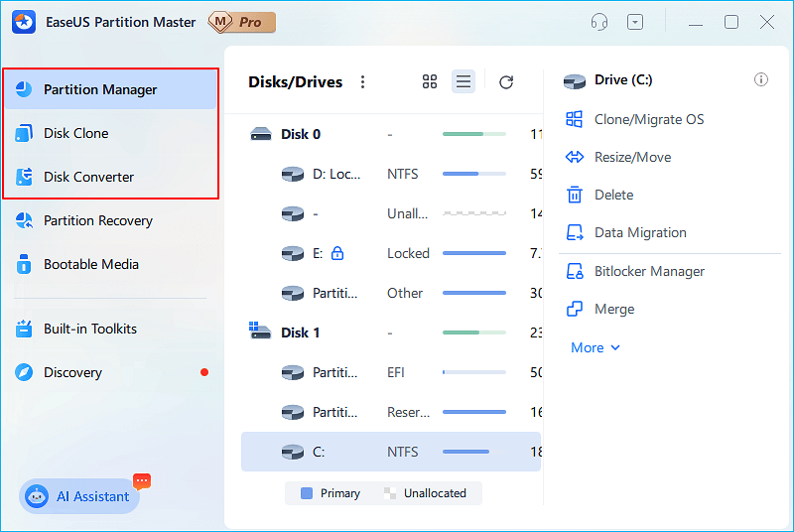This screenshot has height=532, width=794.
Task: Select the Reserved partition row
Action: tap(391, 412)
